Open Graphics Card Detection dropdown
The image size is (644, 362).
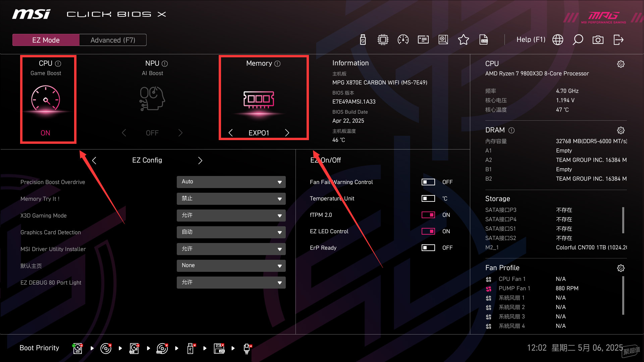tap(231, 232)
